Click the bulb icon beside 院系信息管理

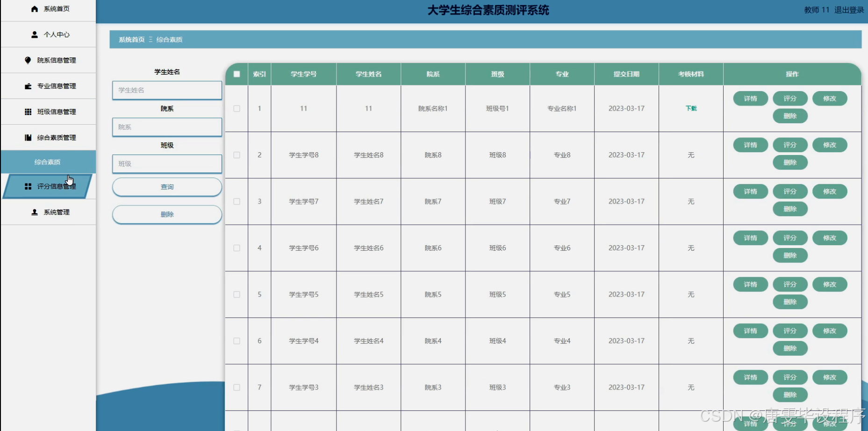coord(28,60)
